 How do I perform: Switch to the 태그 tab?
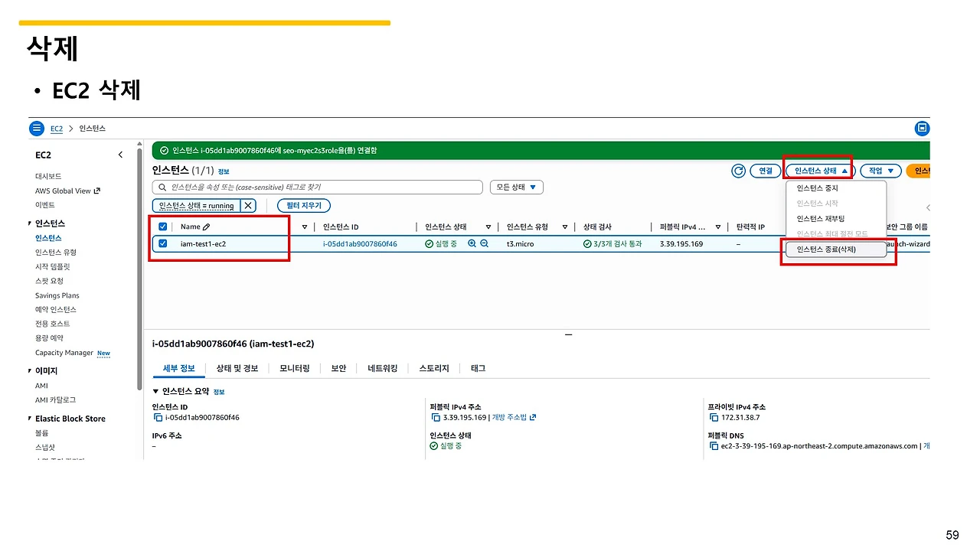click(478, 368)
